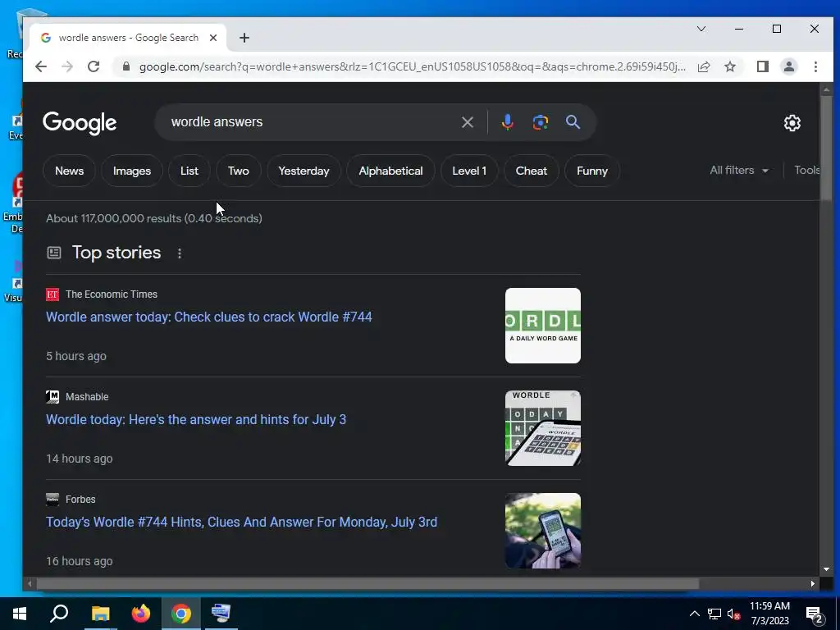Image resolution: width=840 pixels, height=630 pixels.
Task: Open the tab search chevron
Action: pos(701,29)
